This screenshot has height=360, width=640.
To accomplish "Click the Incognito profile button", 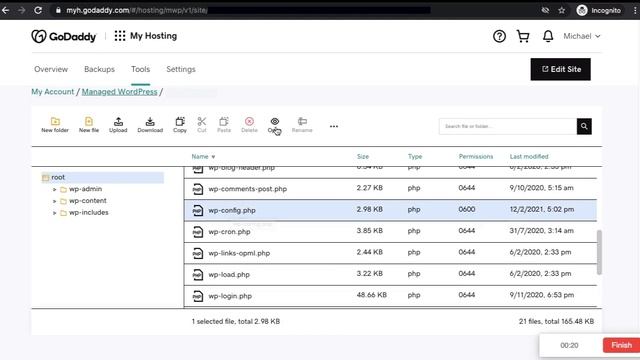I will pos(599,10).
